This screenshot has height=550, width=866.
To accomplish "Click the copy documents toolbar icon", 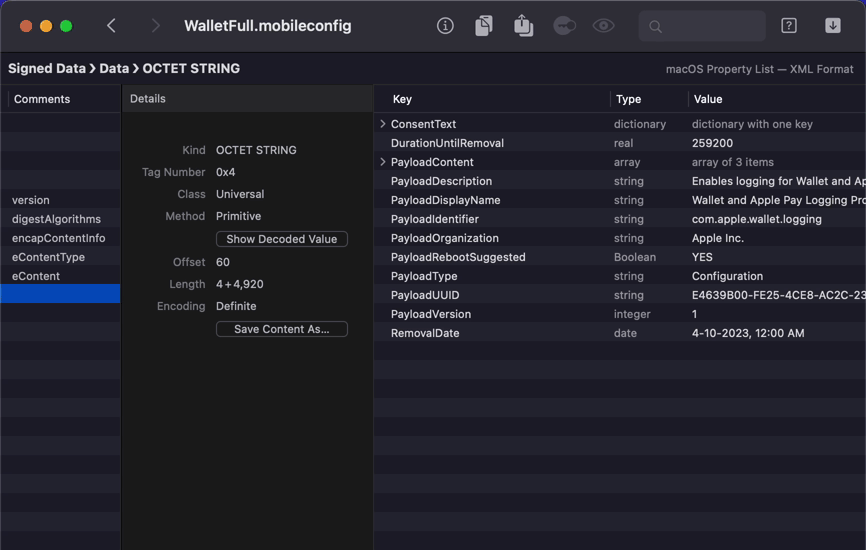I will click(484, 25).
